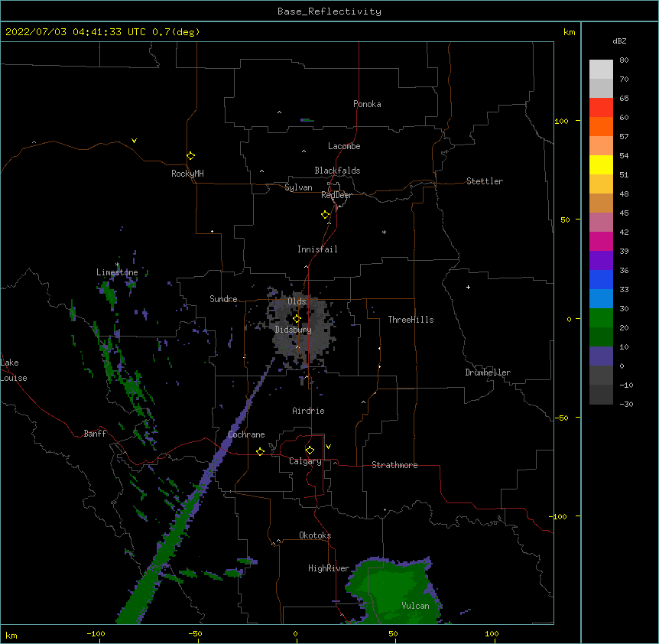Click the white asterisk marker above the Limestone label

click(x=117, y=265)
